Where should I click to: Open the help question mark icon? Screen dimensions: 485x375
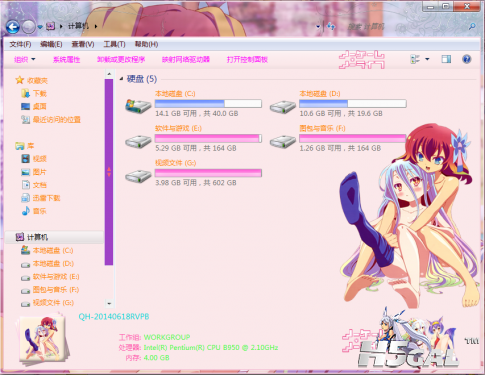[x=467, y=59]
